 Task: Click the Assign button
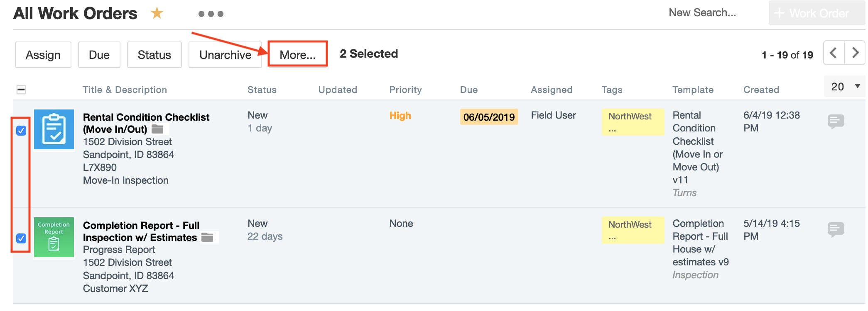click(x=43, y=55)
